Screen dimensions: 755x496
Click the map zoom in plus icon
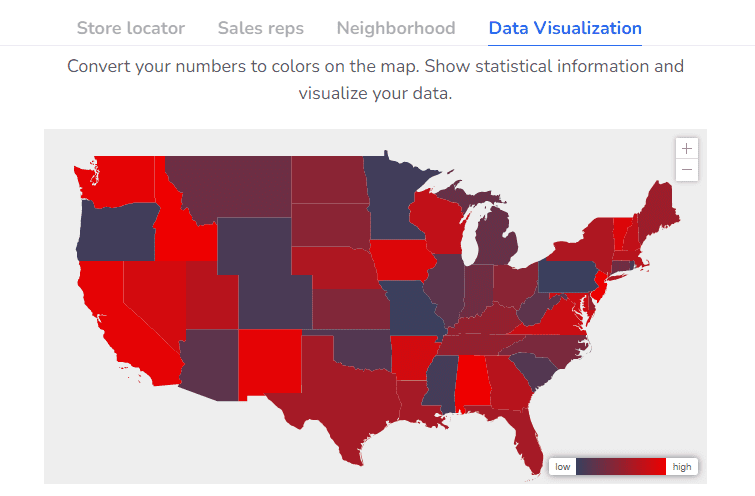pyautogui.click(x=686, y=148)
